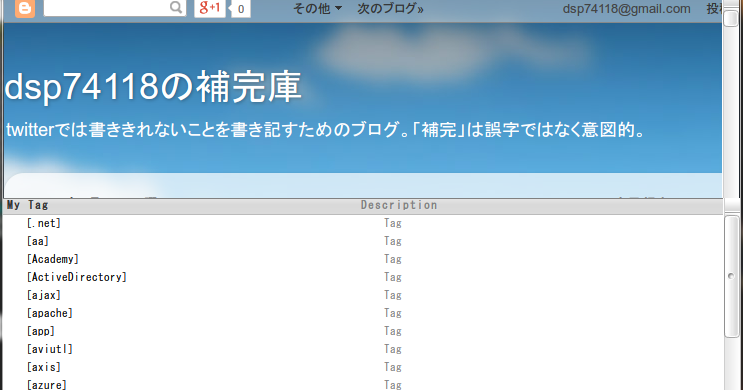This screenshot has width=743, height=390.
Task: Click the blog page vertical scrollbar thumb
Action: click(x=732, y=17)
